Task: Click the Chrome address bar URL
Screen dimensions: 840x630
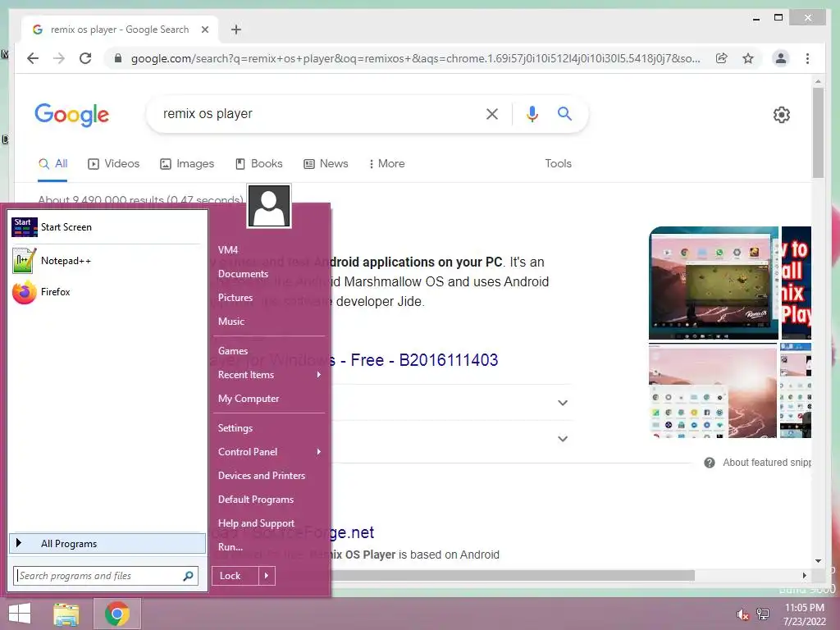Action: pos(416,58)
